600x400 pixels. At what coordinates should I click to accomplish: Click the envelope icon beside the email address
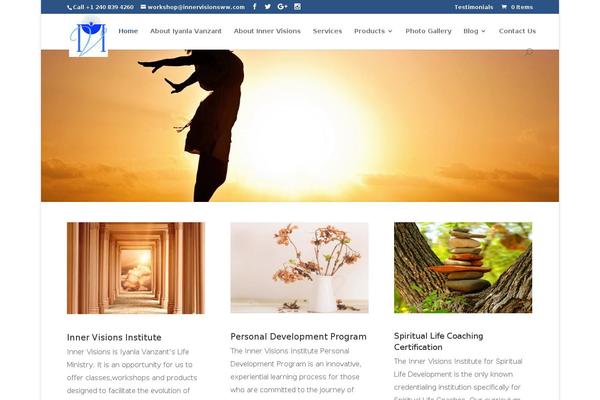143,7
